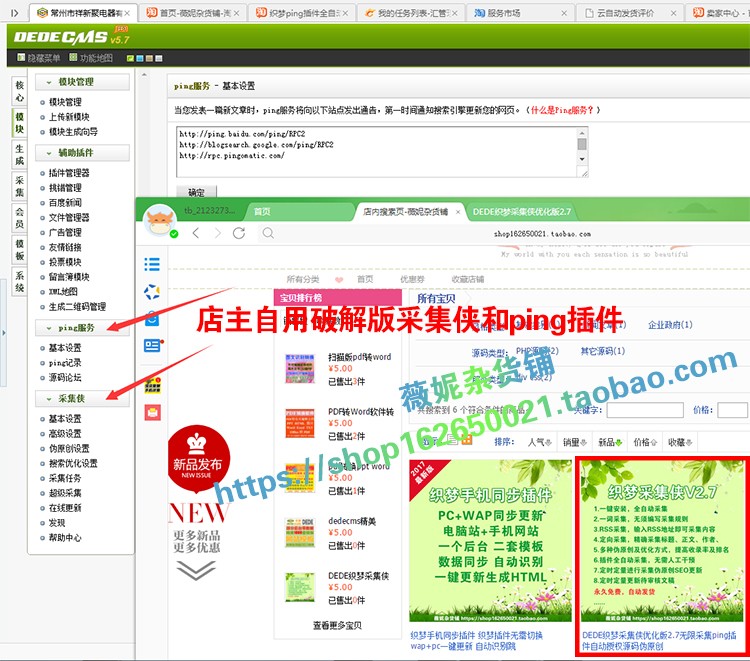
Task: Open the blue ID-card icon with red dot
Action: point(153,345)
